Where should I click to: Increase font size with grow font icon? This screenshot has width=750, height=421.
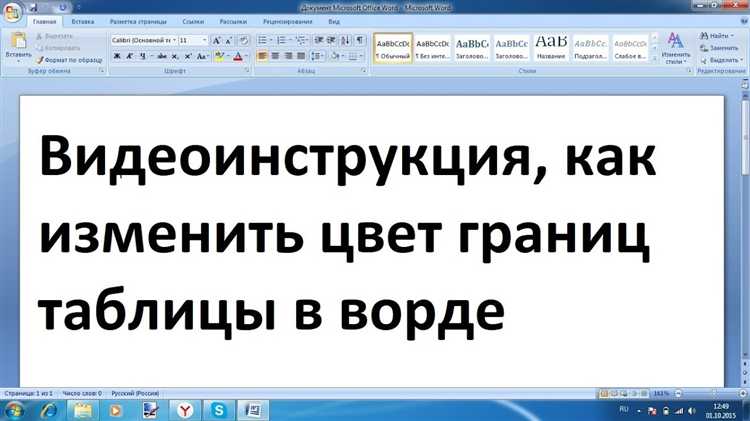pyautogui.click(x=216, y=41)
